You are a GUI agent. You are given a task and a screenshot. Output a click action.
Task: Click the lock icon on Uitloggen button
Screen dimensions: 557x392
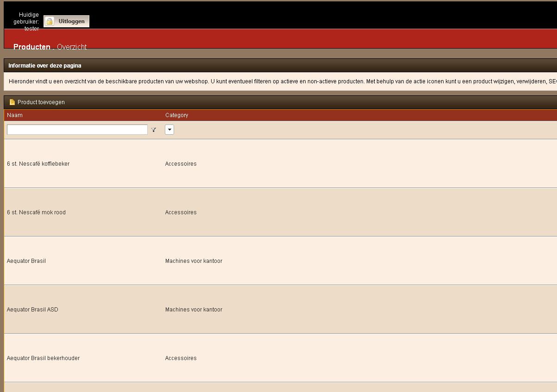[50, 21]
